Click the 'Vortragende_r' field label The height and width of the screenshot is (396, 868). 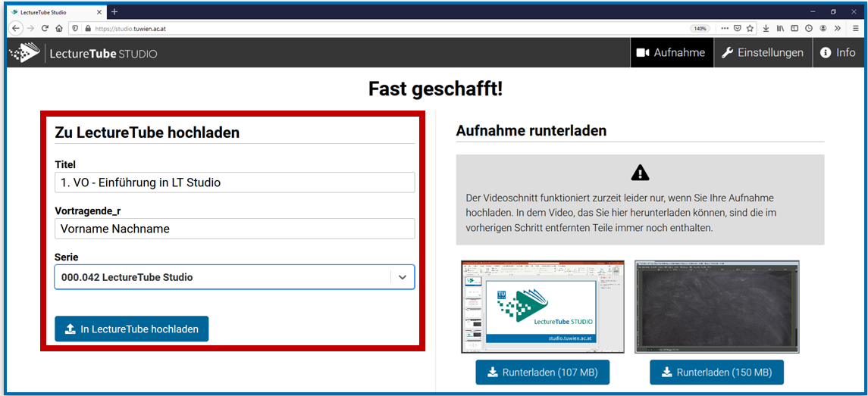coord(88,210)
